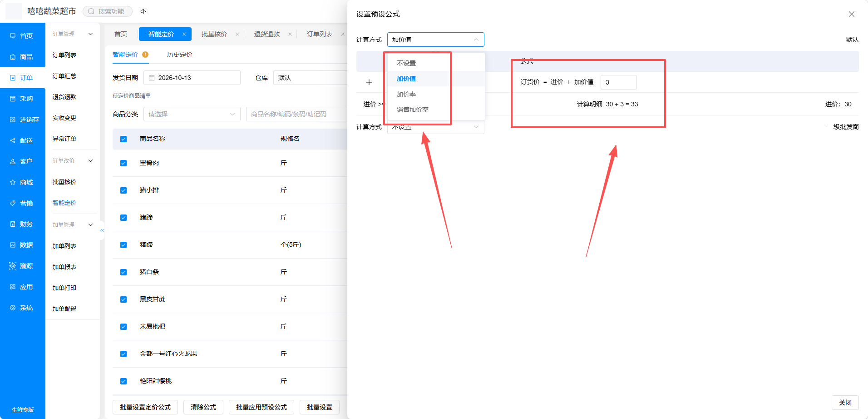The image size is (868, 419).
Task: Click the plus icon to add formula row
Action: 369,82
